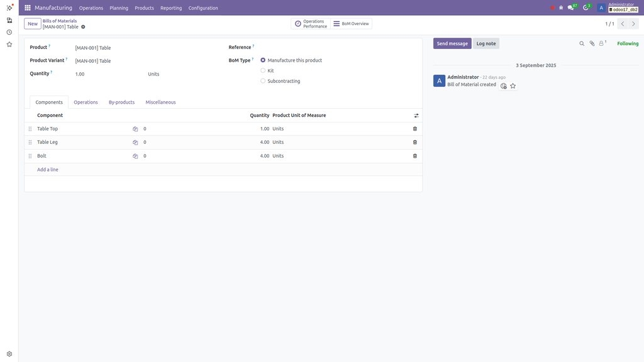The width and height of the screenshot is (644, 362).
Task: Select the Kit BoM type option
Action: [262, 70]
